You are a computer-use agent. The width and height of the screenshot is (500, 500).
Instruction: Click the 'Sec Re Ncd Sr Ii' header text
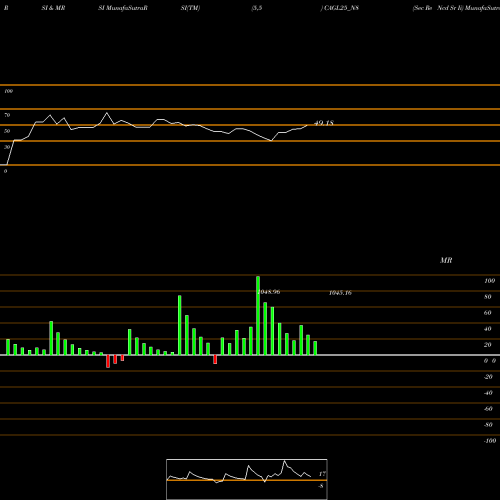pos(438,8)
